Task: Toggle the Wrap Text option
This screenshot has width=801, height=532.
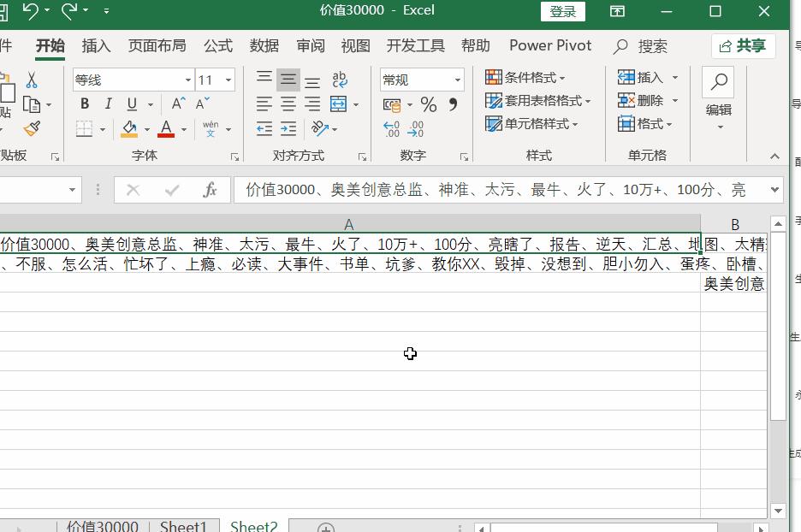Action: pyautogui.click(x=339, y=79)
